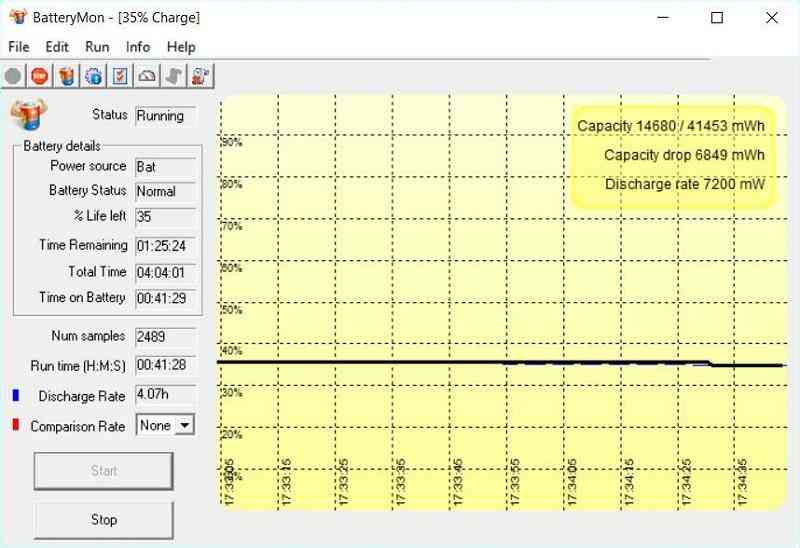Screen dimensions: 800x548
Task: Click the blue gear info toolbar icon
Action: tap(93, 77)
